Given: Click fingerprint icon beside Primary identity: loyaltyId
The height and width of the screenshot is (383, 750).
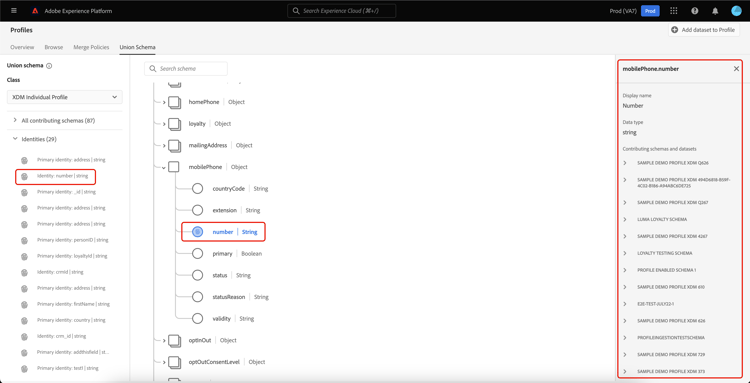Looking at the screenshot, I should pyautogui.click(x=24, y=256).
